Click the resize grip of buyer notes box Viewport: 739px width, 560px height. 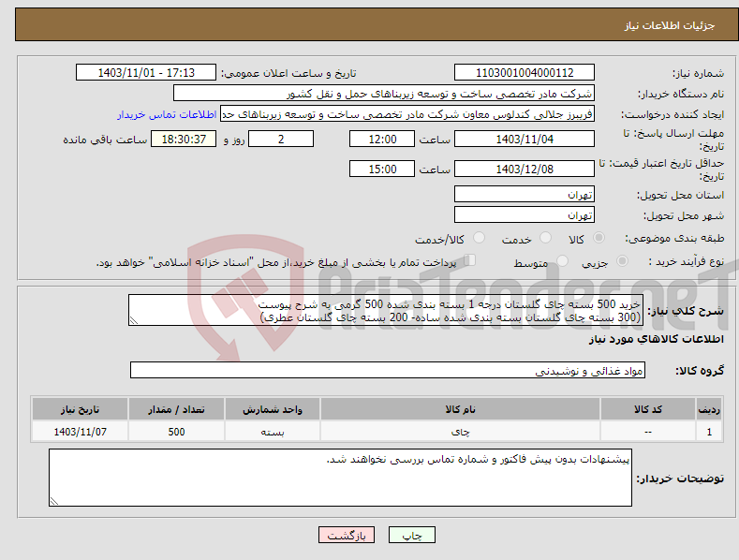tap(54, 501)
